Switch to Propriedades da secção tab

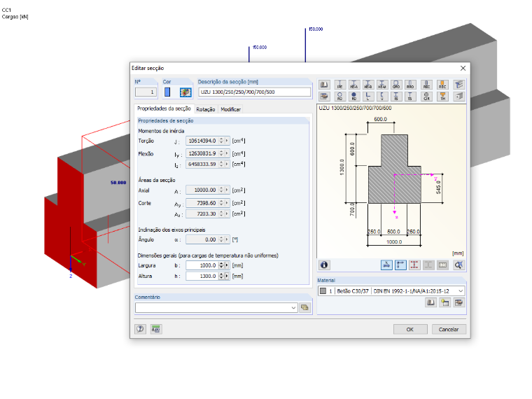click(x=164, y=108)
